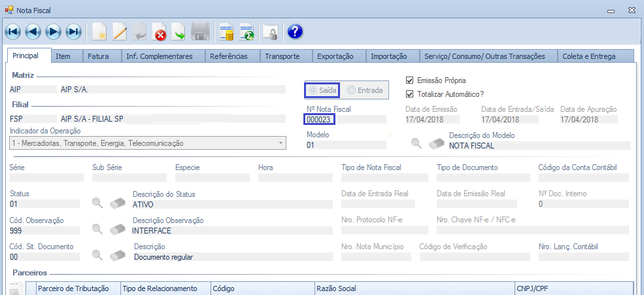Click the floppy disk save icon
644x295 pixels.
tap(201, 32)
